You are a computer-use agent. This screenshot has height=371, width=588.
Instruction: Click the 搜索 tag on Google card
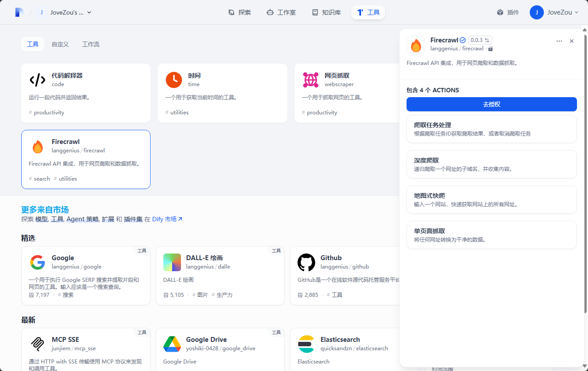coord(66,295)
